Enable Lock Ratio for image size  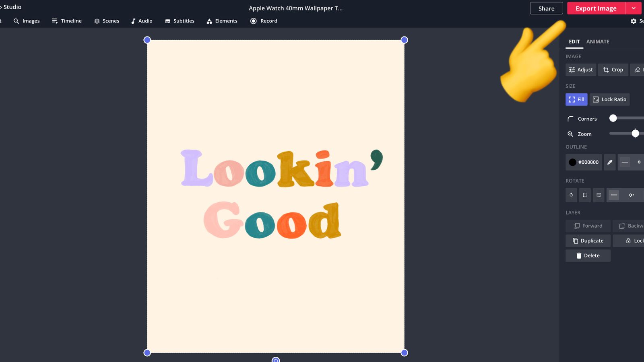(609, 99)
